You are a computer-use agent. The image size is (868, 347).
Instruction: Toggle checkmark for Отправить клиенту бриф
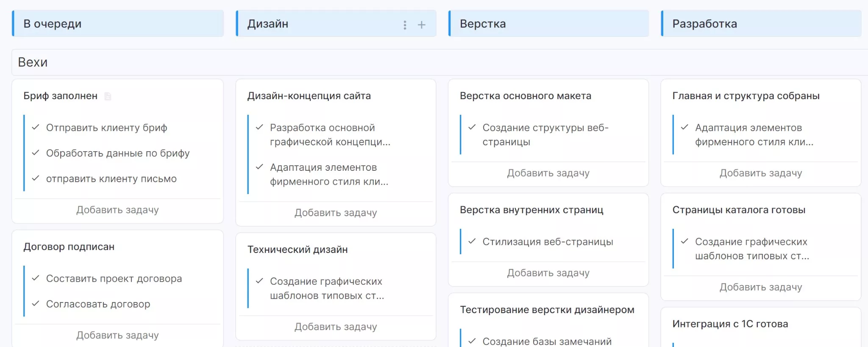36,128
